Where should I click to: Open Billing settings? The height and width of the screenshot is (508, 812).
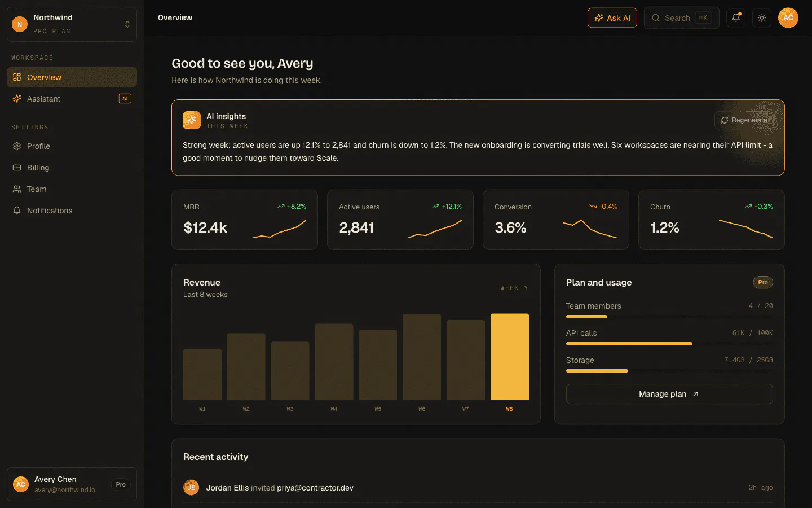click(x=72, y=168)
